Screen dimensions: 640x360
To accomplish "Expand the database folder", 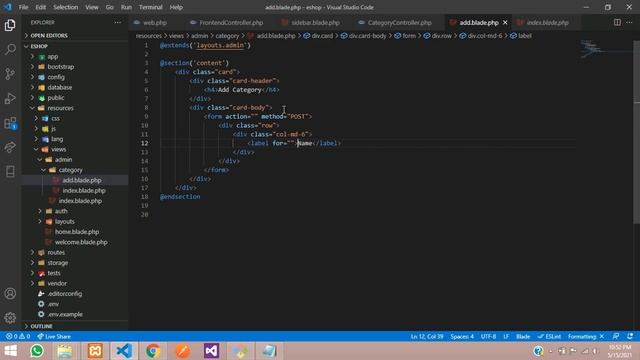I will pos(59,87).
